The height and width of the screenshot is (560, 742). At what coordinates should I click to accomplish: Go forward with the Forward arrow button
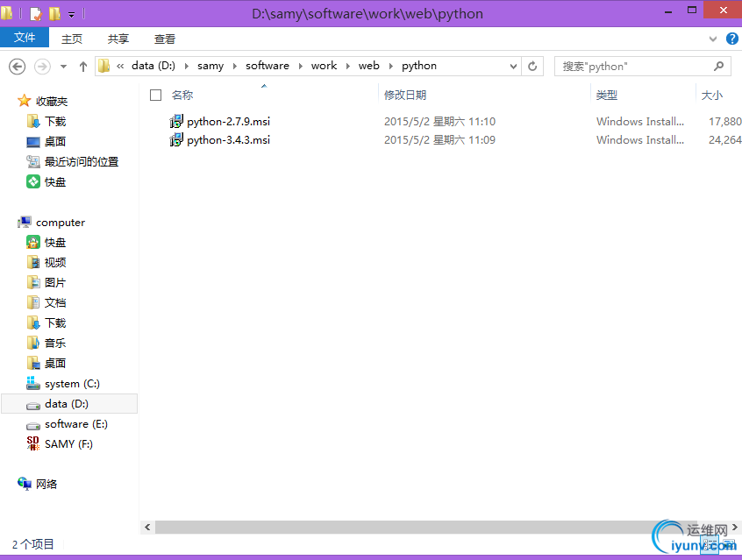[43, 67]
